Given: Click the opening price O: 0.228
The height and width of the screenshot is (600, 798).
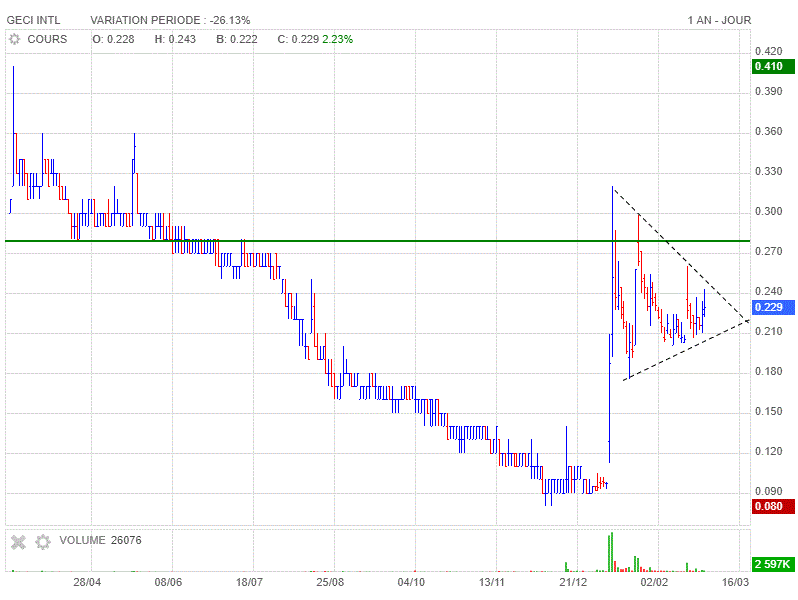Looking at the screenshot, I should pyautogui.click(x=113, y=39).
